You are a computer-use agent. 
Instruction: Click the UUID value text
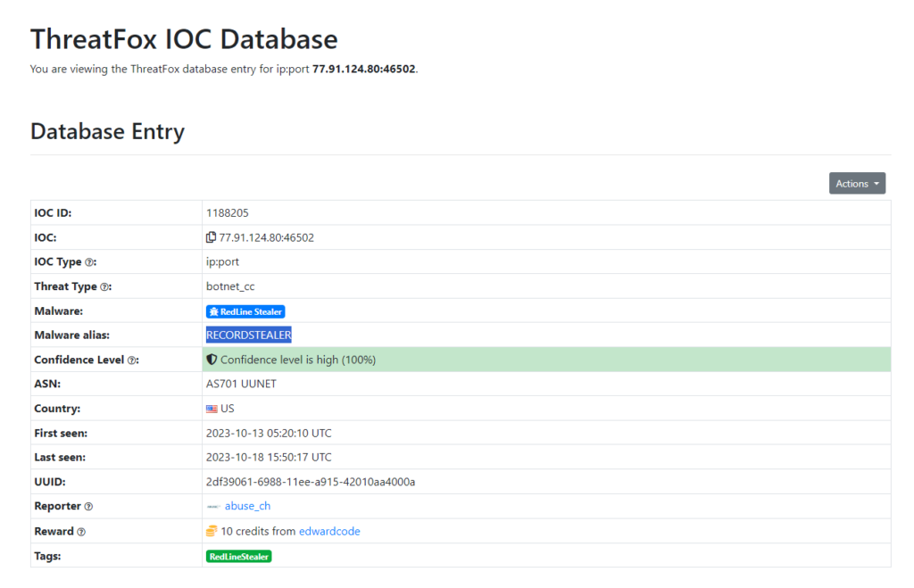[310, 482]
